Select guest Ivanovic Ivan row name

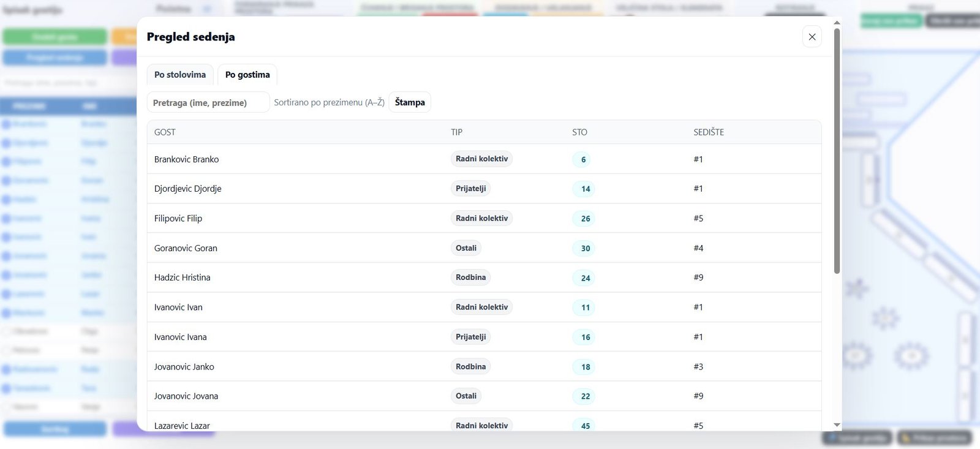pyautogui.click(x=178, y=308)
